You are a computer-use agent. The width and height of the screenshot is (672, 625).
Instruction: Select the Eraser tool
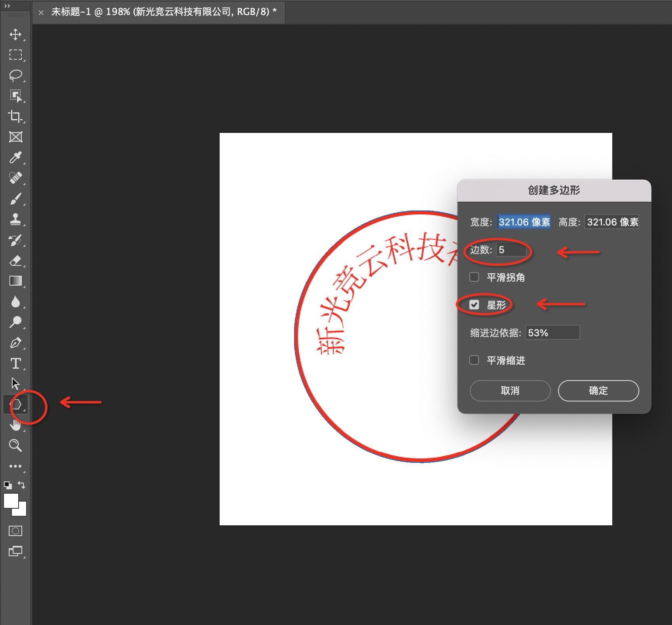pyautogui.click(x=15, y=260)
